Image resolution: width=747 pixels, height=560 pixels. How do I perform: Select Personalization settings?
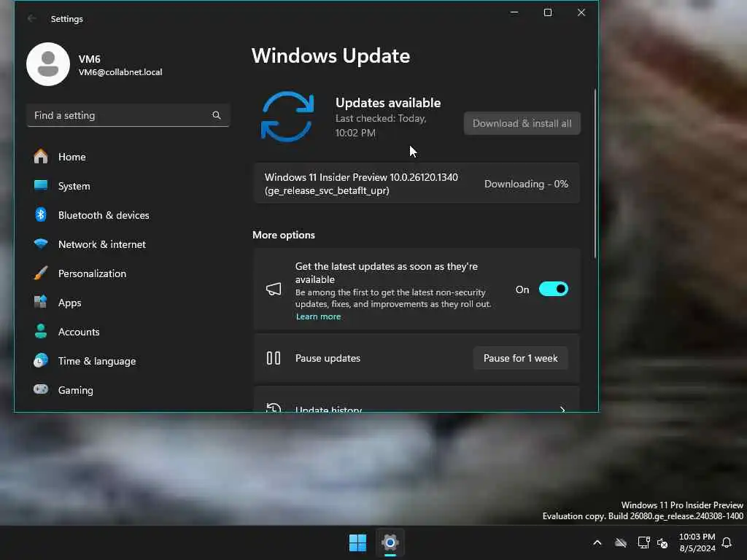click(128, 273)
